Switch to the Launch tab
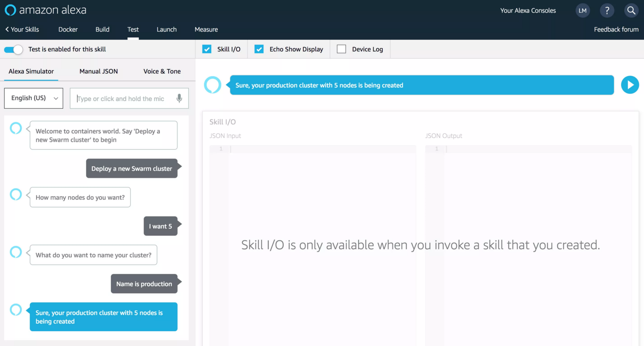 click(x=167, y=29)
